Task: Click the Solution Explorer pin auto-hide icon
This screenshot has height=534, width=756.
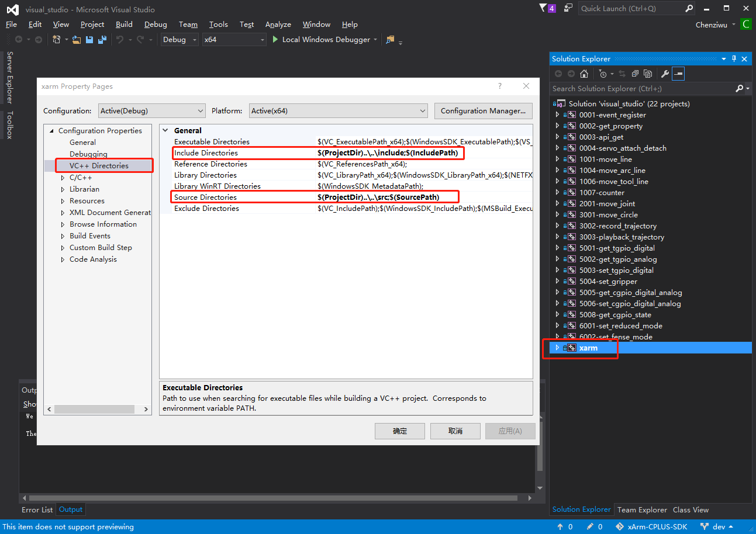Action: point(734,58)
